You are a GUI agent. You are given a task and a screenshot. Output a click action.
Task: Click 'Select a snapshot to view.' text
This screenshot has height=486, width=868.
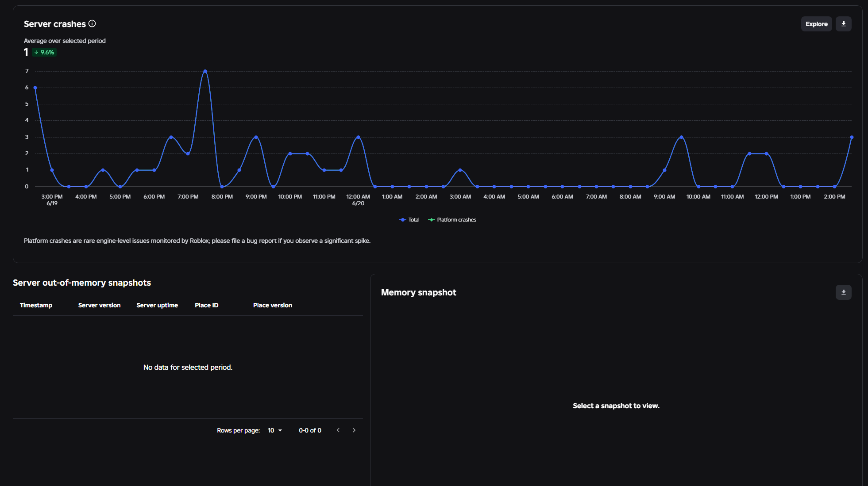(x=616, y=406)
